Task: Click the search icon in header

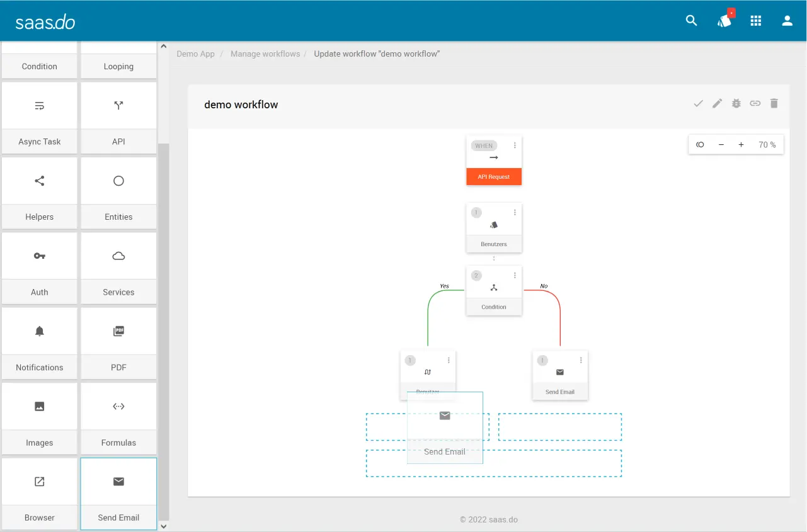Action: click(x=691, y=21)
